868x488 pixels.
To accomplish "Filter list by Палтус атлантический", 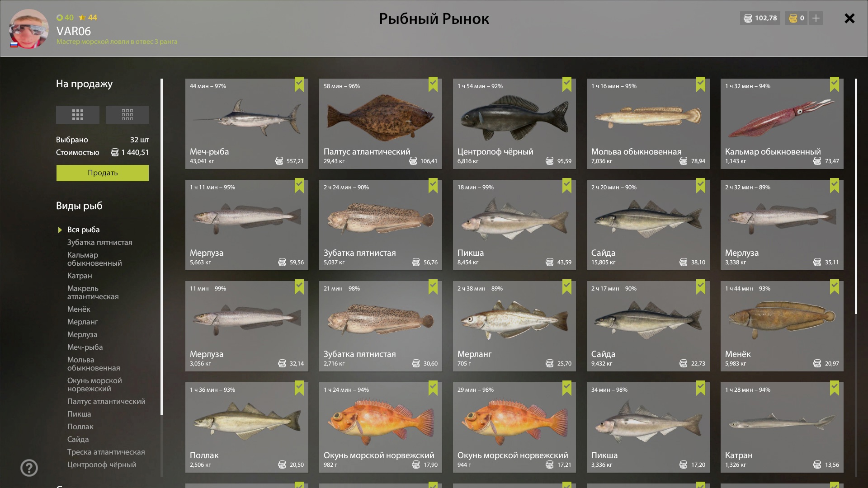I will point(106,401).
